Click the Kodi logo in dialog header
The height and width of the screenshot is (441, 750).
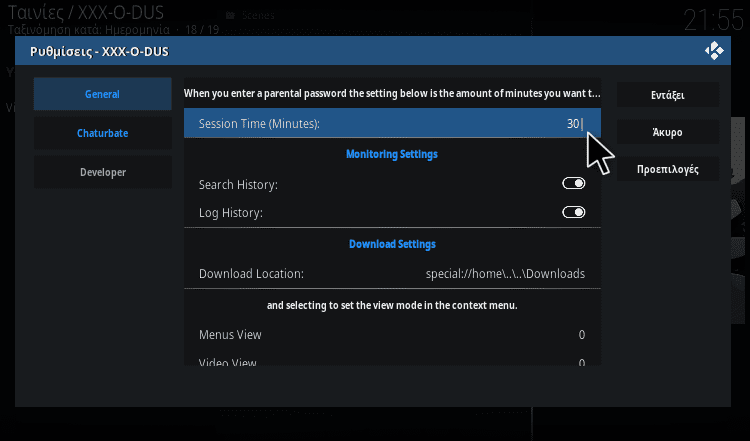coord(714,51)
